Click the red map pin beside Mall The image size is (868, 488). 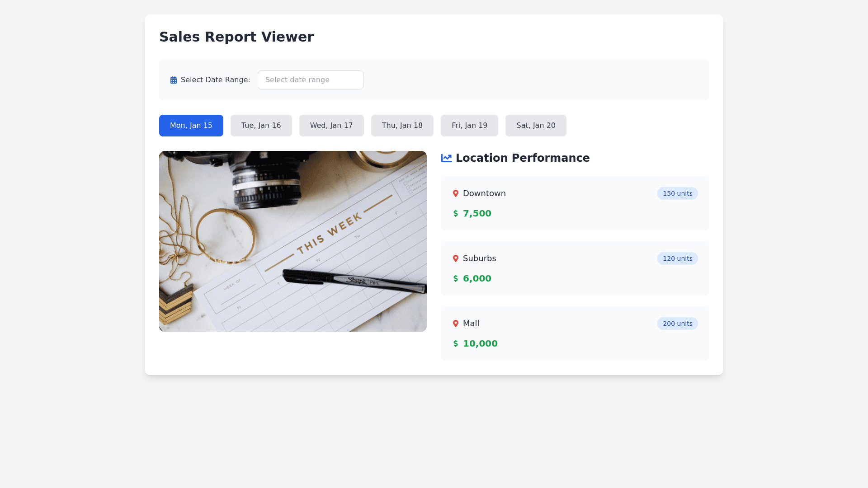tap(455, 324)
